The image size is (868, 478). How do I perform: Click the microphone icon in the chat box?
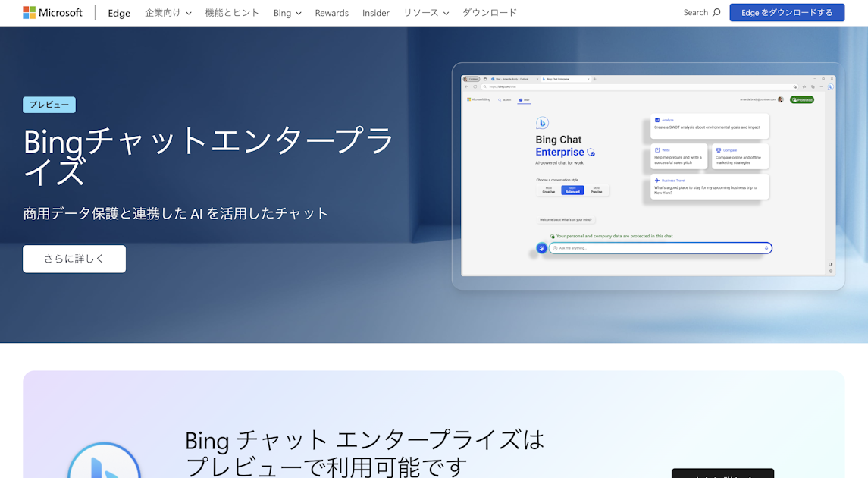click(766, 248)
